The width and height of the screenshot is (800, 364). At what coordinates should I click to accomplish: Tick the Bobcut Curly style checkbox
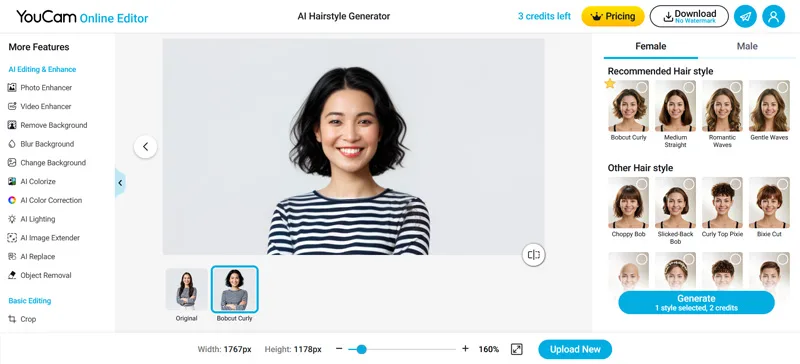642,87
